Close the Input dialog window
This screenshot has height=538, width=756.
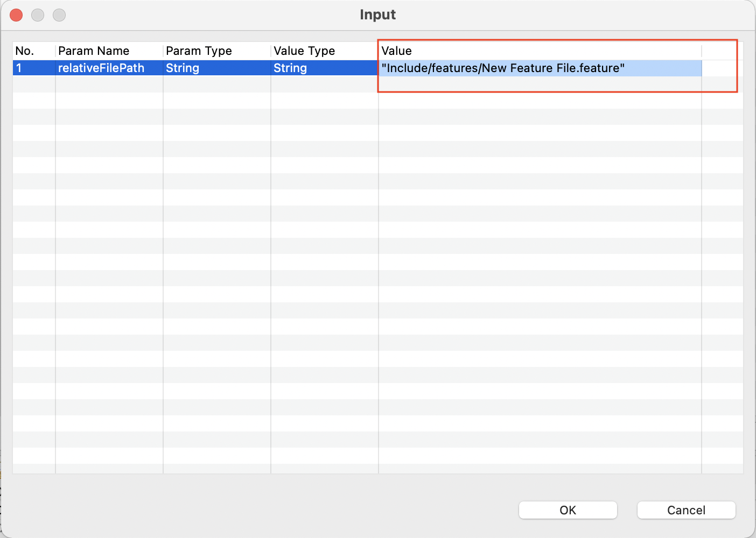point(16,15)
